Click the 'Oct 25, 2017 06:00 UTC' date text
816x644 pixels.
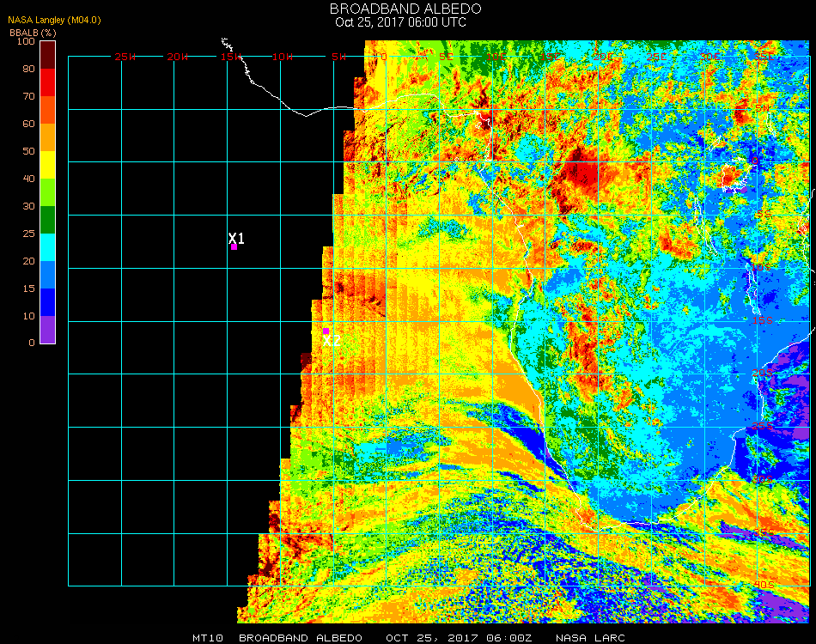(x=400, y=22)
